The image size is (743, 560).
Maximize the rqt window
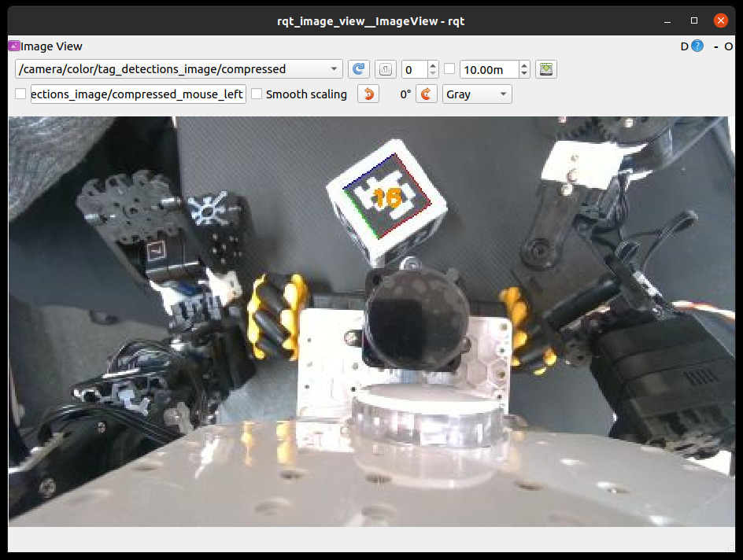(694, 20)
